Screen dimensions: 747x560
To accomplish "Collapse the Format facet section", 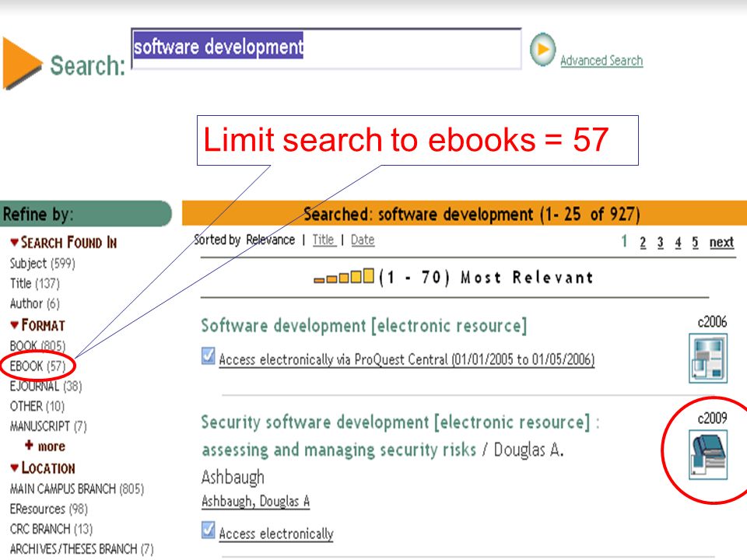I will pyautogui.click(x=15, y=325).
